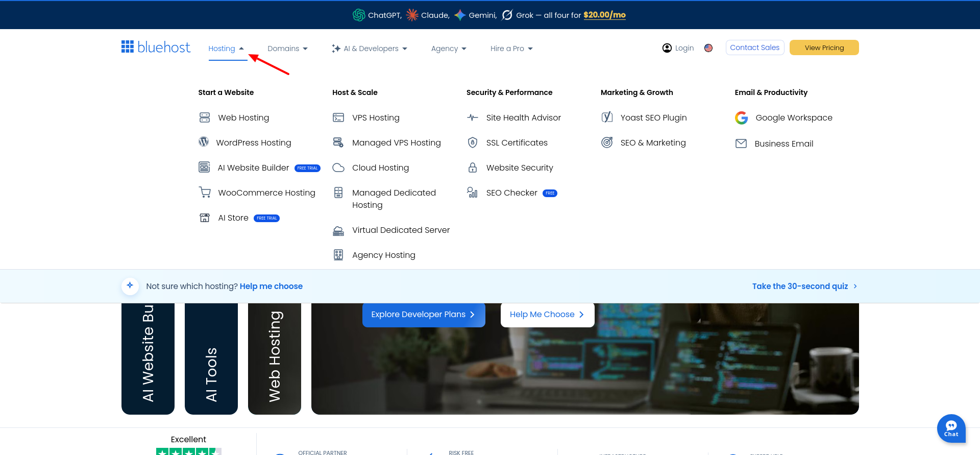Image resolution: width=980 pixels, height=455 pixels.
Task: Click the Managed VPS Hosting icon
Action: [338, 142]
